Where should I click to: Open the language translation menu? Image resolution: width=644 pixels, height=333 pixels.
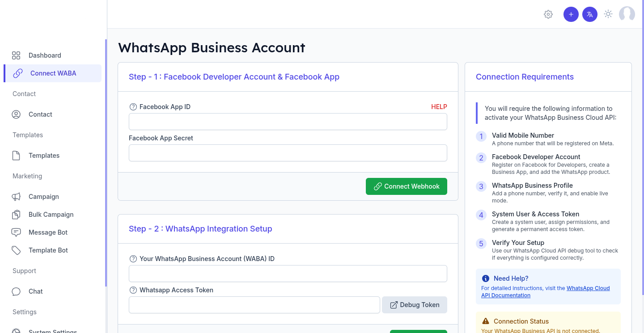pos(590,14)
